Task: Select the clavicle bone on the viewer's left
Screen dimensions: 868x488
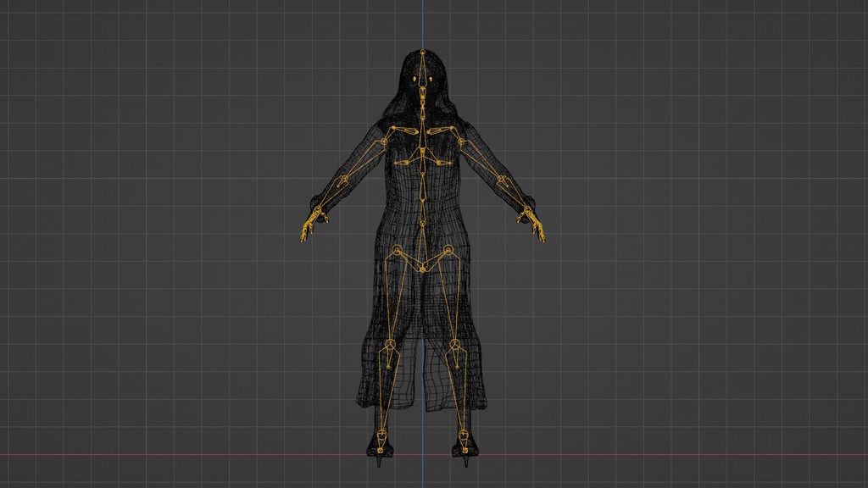Action: 406,130
